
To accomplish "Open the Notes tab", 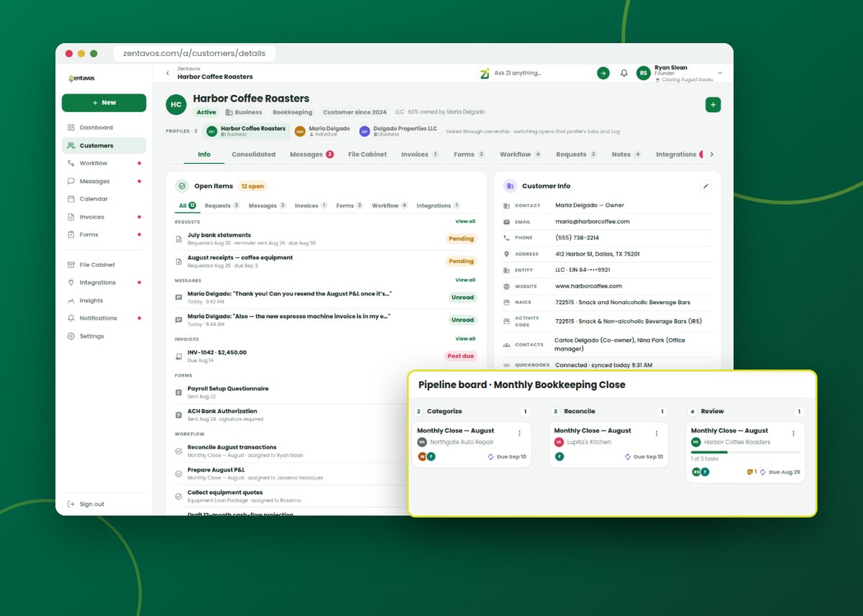I will click(x=626, y=155).
